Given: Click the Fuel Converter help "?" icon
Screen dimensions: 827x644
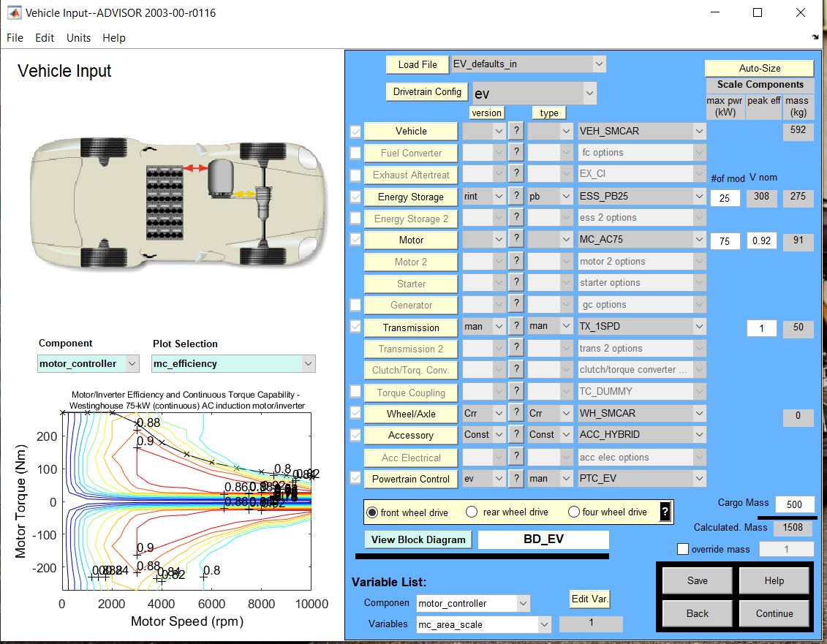Looking at the screenshot, I should [516, 153].
